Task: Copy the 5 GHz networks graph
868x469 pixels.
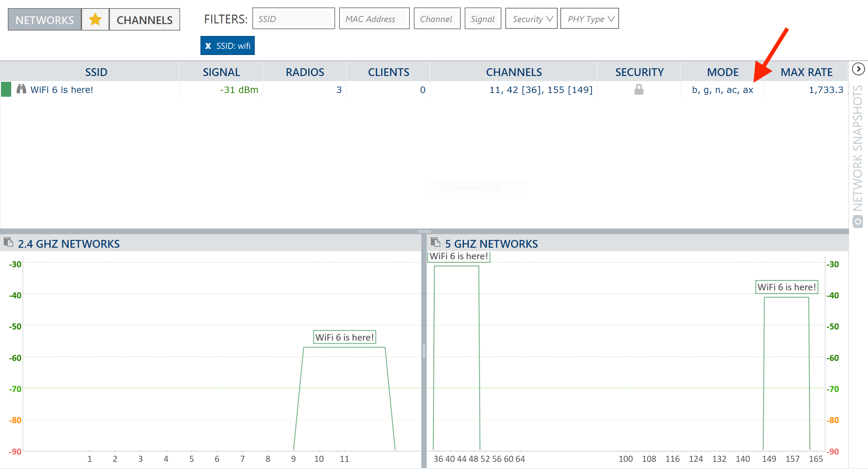Action: tap(435, 242)
